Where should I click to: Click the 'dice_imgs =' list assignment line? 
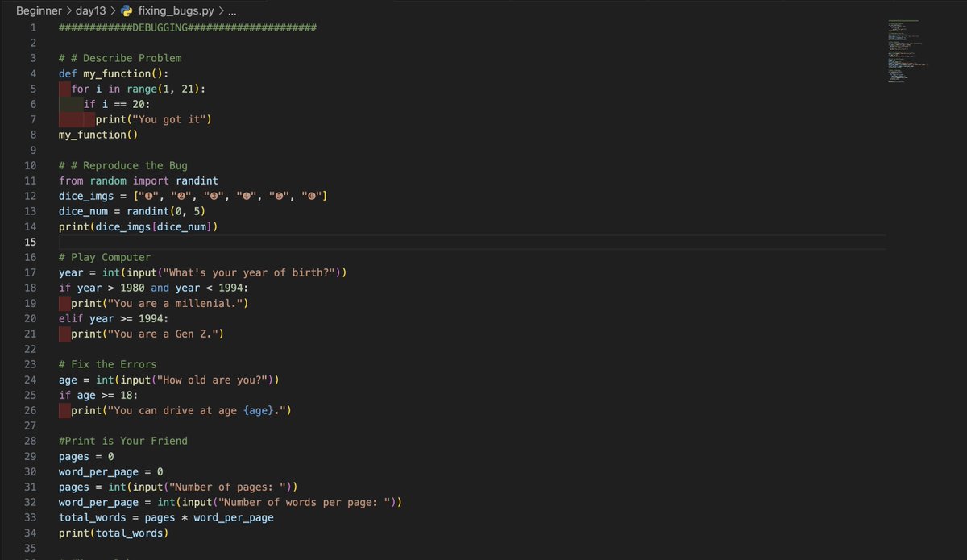(193, 196)
